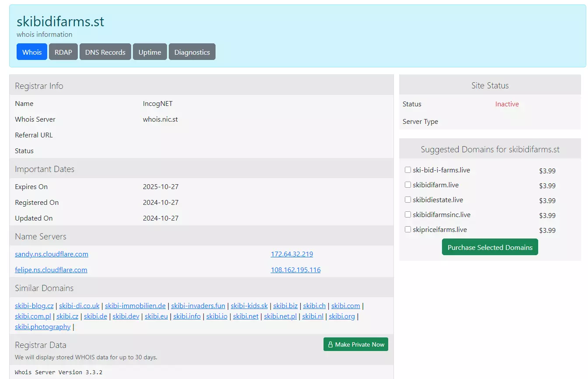Open the DNS Records tab
Image resolution: width=588 pixels, height=379 pixels.
(x=105, y=52)
